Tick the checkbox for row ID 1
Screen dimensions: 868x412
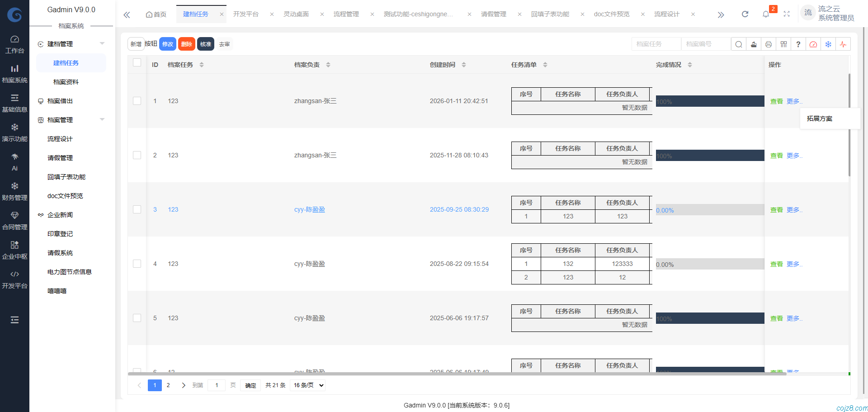click(137, 101)
